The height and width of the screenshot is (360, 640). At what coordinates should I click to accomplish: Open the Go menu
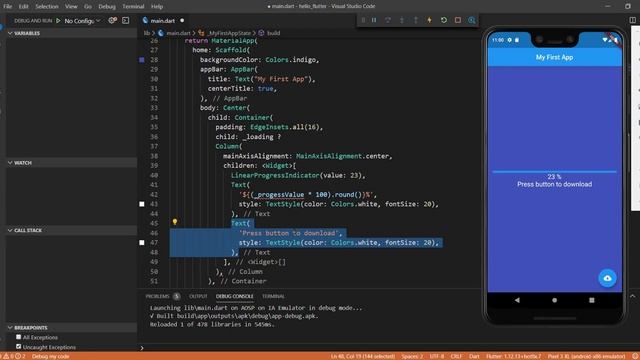[x=88, y=7]
